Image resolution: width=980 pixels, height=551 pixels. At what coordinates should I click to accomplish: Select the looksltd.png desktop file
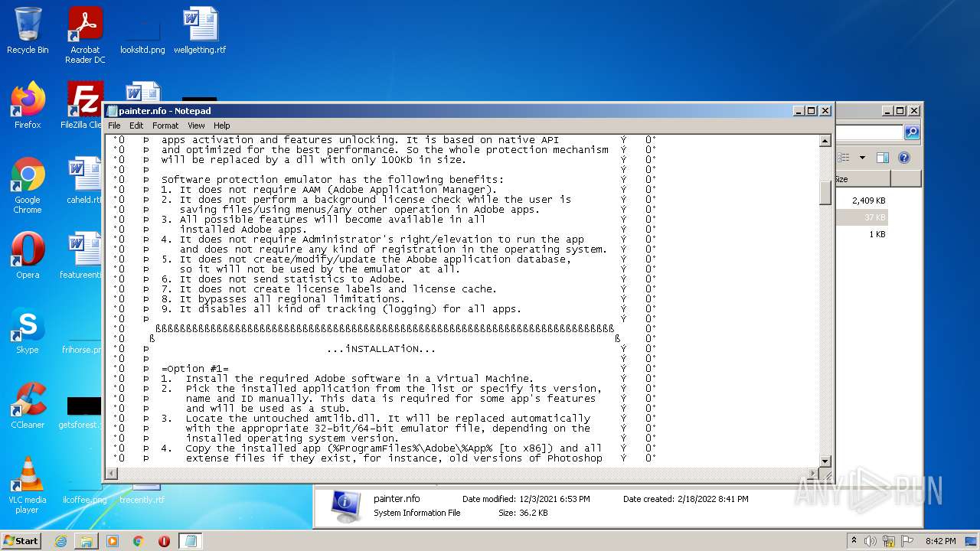click(x=142, y=31)
